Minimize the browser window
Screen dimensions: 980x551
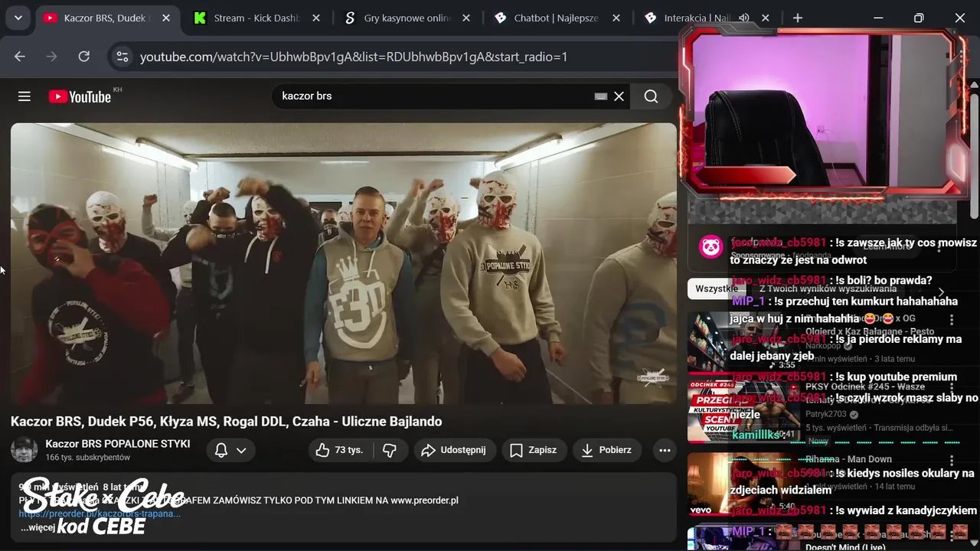[x=878, y=18]
